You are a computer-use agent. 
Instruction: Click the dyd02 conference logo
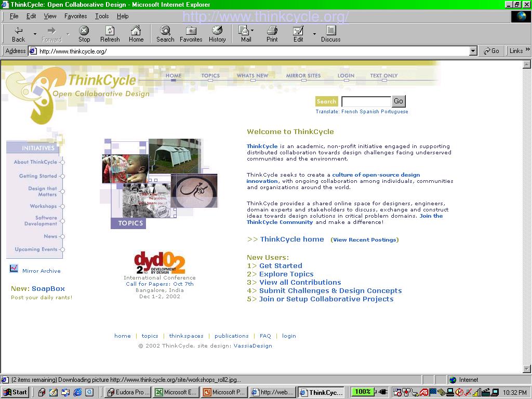pyautogui.click(x=159, y=262)
